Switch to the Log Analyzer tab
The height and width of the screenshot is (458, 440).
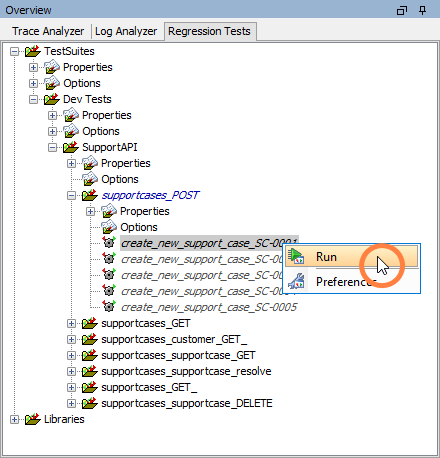pos(126,31)
